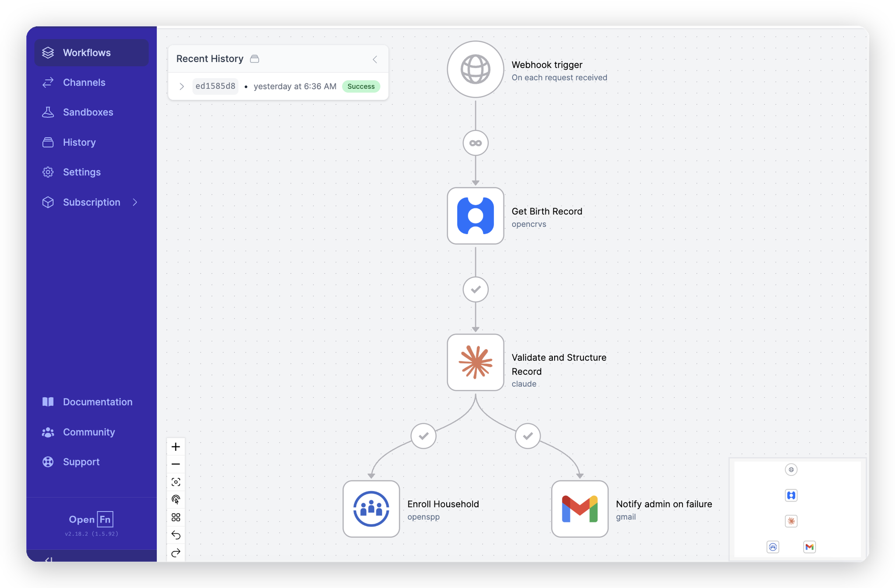895x588 pixels.
Task: Click the minimap claude node thumbnail
Action: pyautogui.click(x=791, y=521)
